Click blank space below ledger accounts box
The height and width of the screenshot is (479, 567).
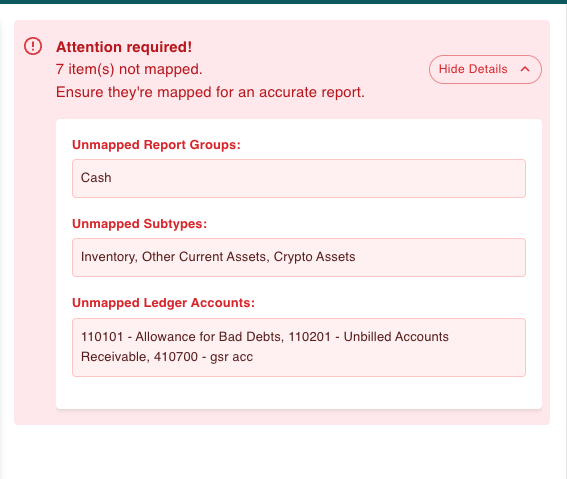tap(299, 393)
